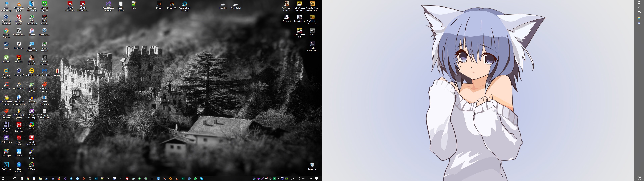Open Task View on the left monitor taskbar

(x=15, y=179)
